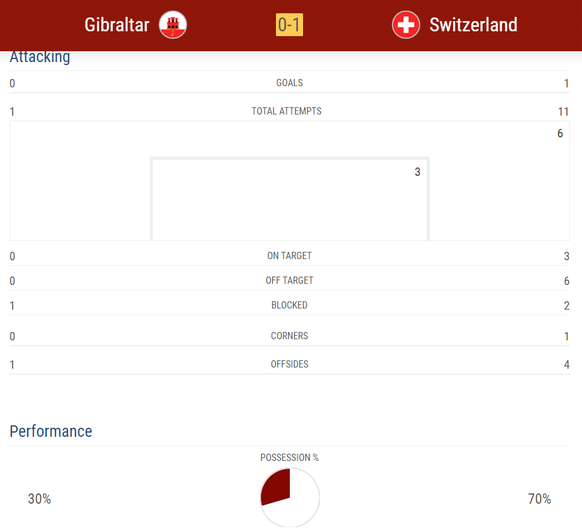
Task: Click Gibraltar's 30% possession value
Action: pos(39,499)
